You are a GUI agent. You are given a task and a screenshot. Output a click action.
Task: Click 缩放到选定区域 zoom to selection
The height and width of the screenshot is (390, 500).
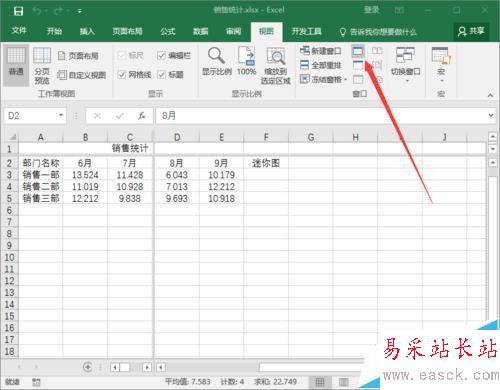click(x=276, y=66)
